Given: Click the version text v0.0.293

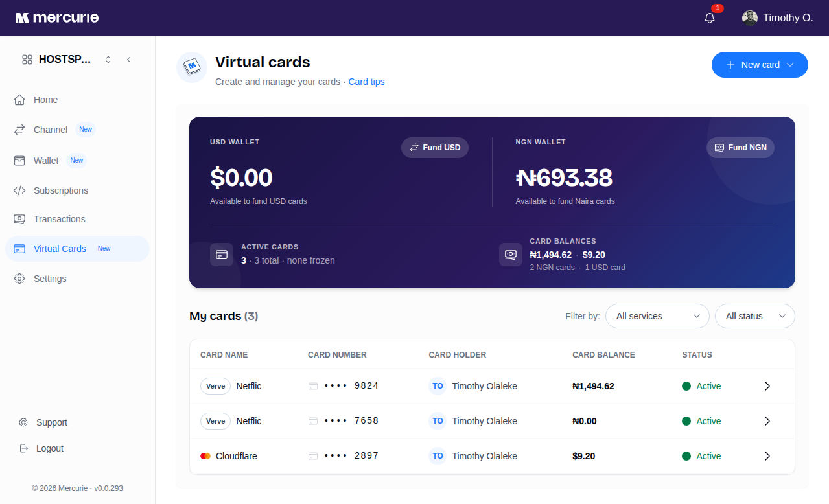Looking at the screenshot, I should click(x=108, y=488).
